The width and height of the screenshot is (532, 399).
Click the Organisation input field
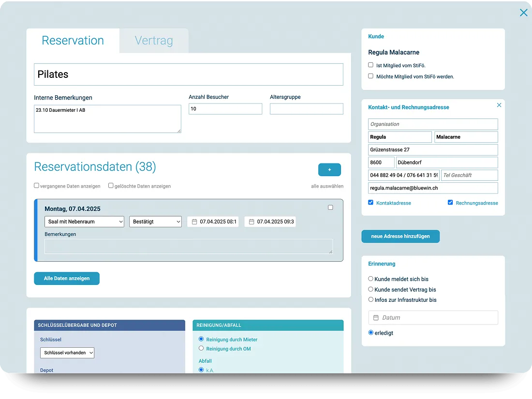[x=433, y=124]
